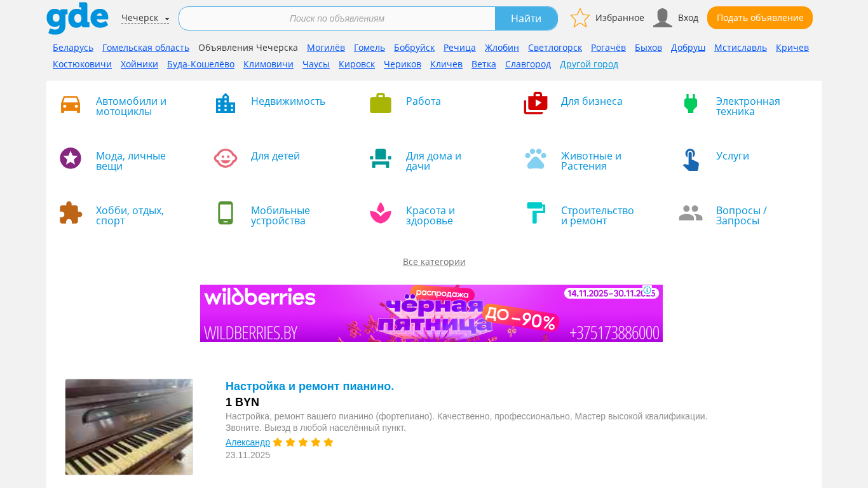Viewport: 868px width, 488px height.
Task: Focus the Поиск по объявлениям search field
Action: point(337,18)
